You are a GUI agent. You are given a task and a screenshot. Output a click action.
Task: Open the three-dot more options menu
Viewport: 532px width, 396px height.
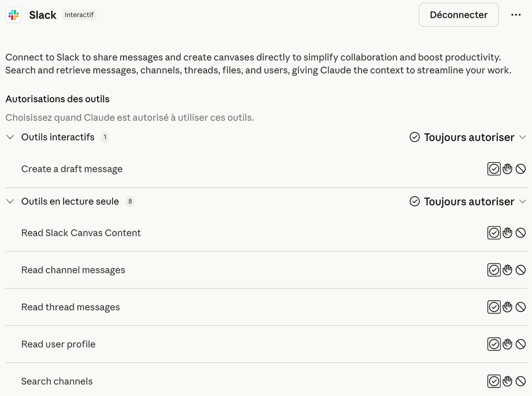[516, 15]
